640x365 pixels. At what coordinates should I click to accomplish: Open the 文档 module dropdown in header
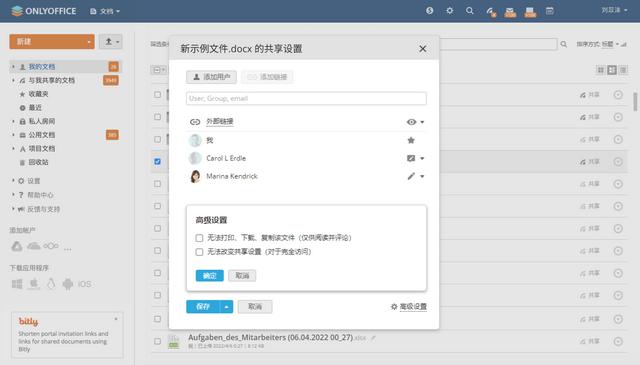[x=105, y=11]
